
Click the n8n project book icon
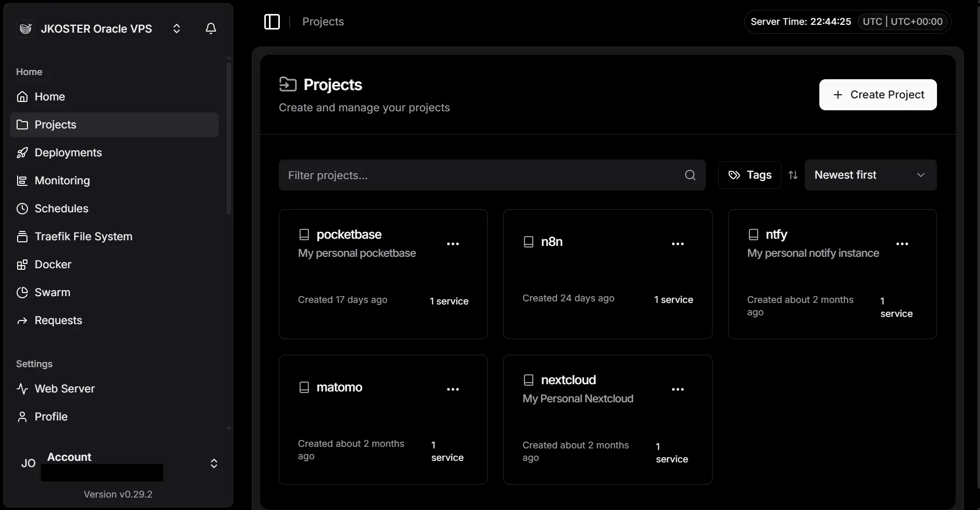529,242
